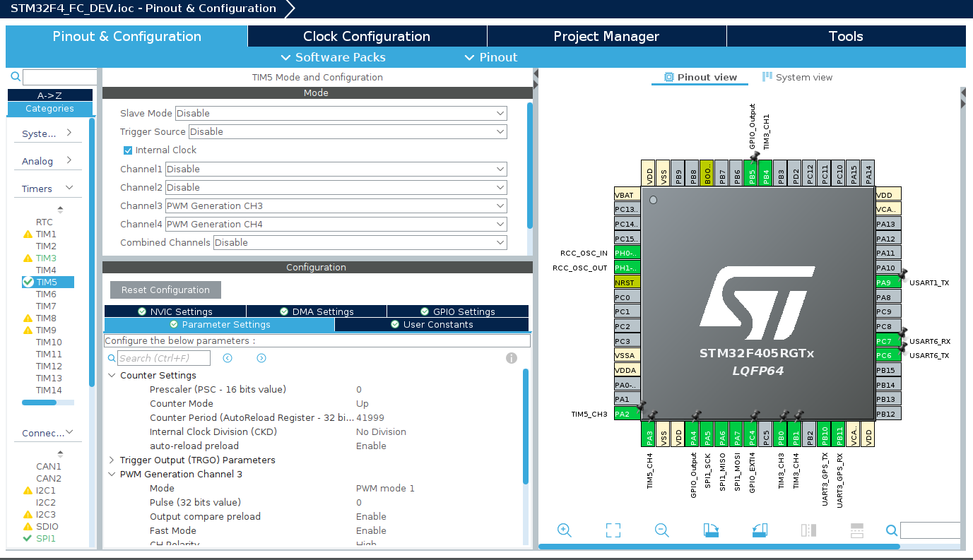
Task: Click the Reset Configuration button
Action: (x=165, y=290)
